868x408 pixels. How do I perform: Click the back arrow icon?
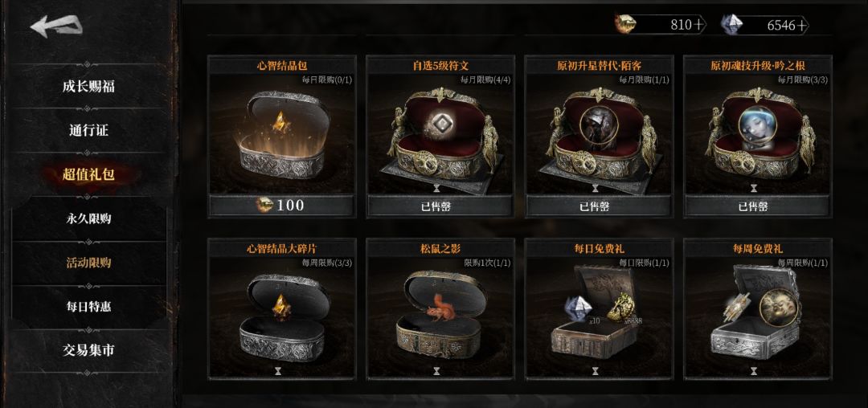click(56, 26)
